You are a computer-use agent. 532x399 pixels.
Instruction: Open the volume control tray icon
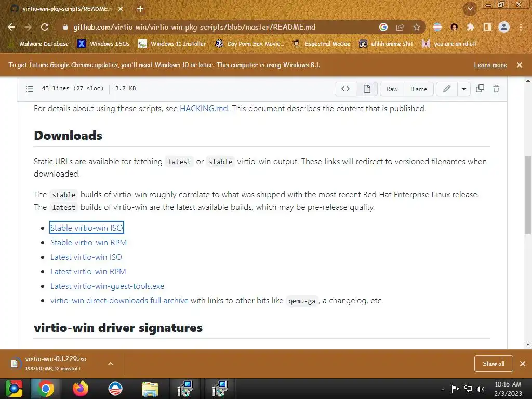pos(481,389)
